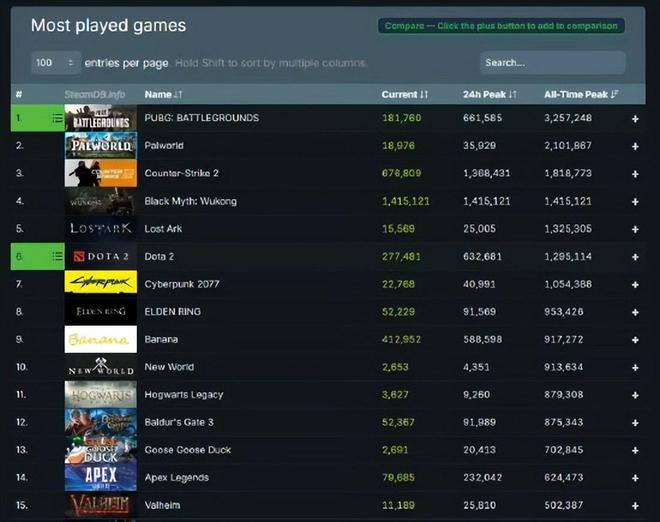Image resolution: width=660 pixels, height=522 pixels.
Task: Click the # rank column header
Action: (19, 94)
